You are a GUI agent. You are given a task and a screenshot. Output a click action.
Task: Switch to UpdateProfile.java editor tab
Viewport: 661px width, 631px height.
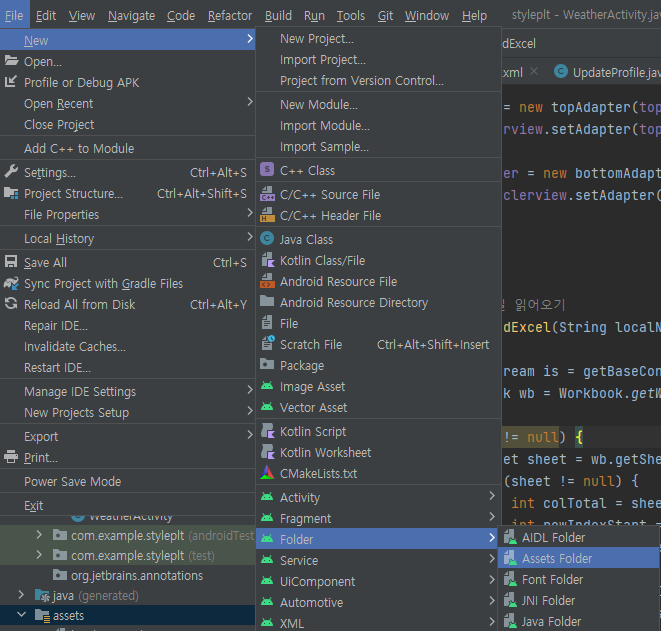click(607, 72)
